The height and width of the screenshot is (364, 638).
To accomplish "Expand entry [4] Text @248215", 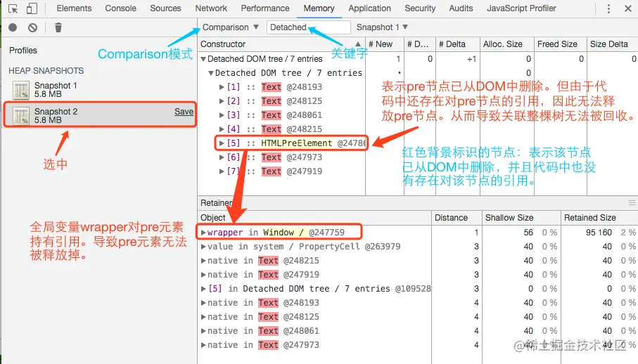I will (x=222, y=129).
